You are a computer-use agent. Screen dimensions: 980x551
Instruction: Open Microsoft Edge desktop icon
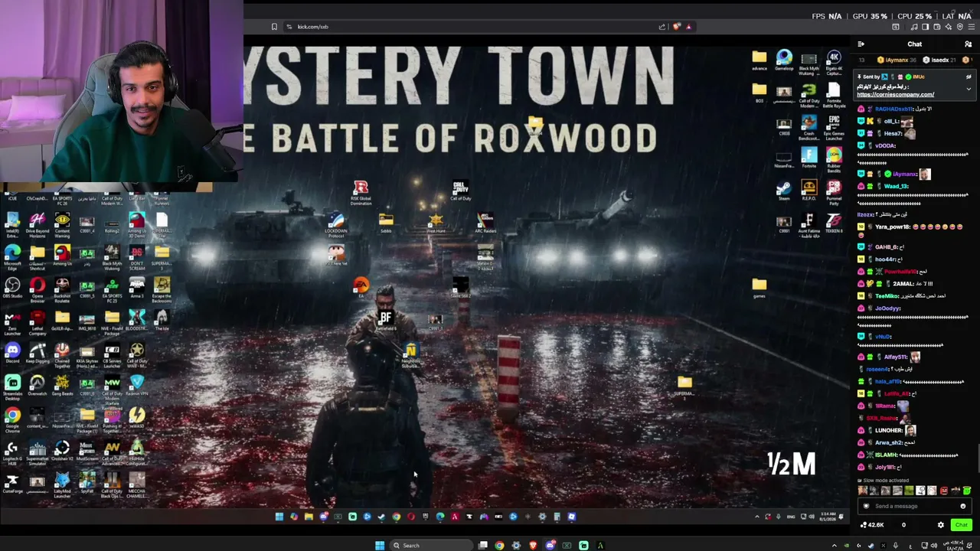12,255
